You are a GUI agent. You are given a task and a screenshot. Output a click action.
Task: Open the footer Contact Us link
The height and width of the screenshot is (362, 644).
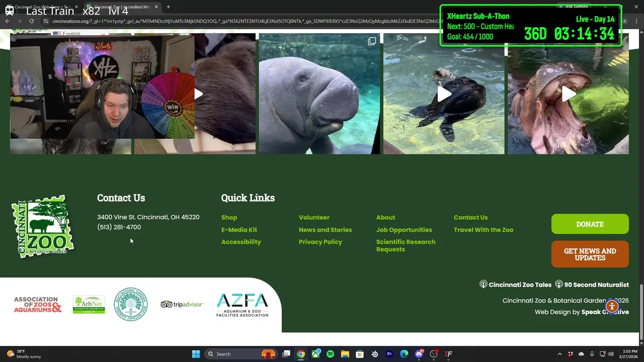point(470,217)
